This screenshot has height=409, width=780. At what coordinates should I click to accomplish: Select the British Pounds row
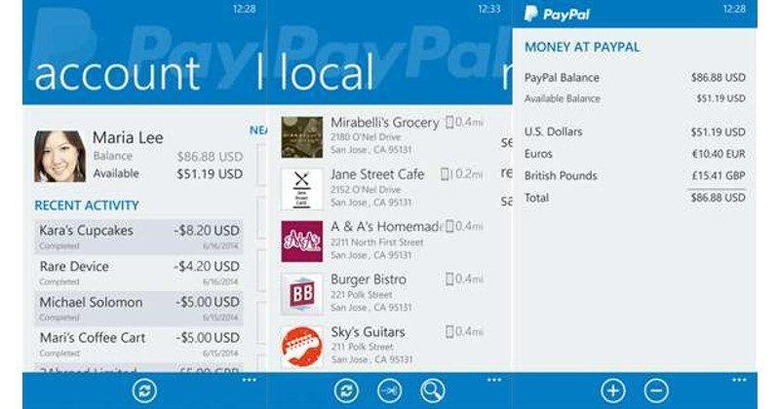[635, 176]
